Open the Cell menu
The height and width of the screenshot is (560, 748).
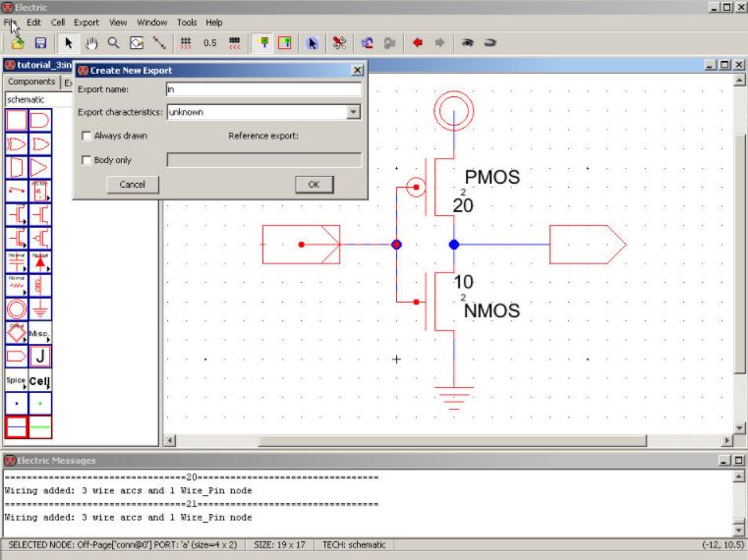click(58, 22)
